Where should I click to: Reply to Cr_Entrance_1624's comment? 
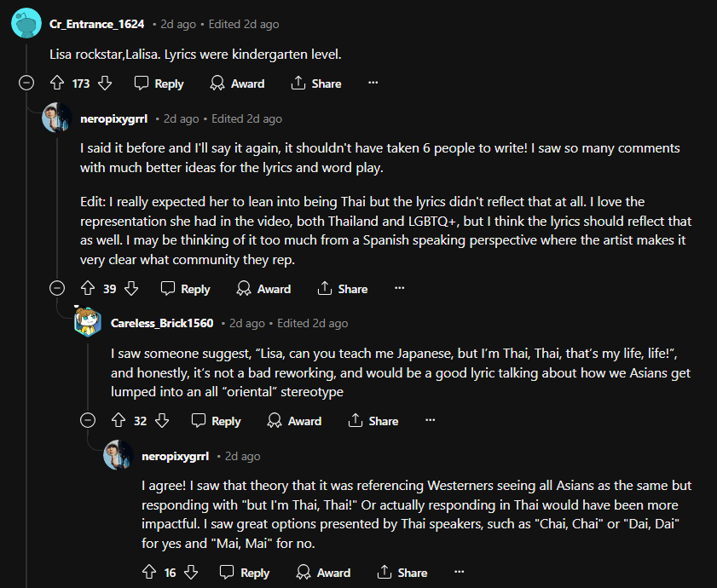(x=159, y=84)
